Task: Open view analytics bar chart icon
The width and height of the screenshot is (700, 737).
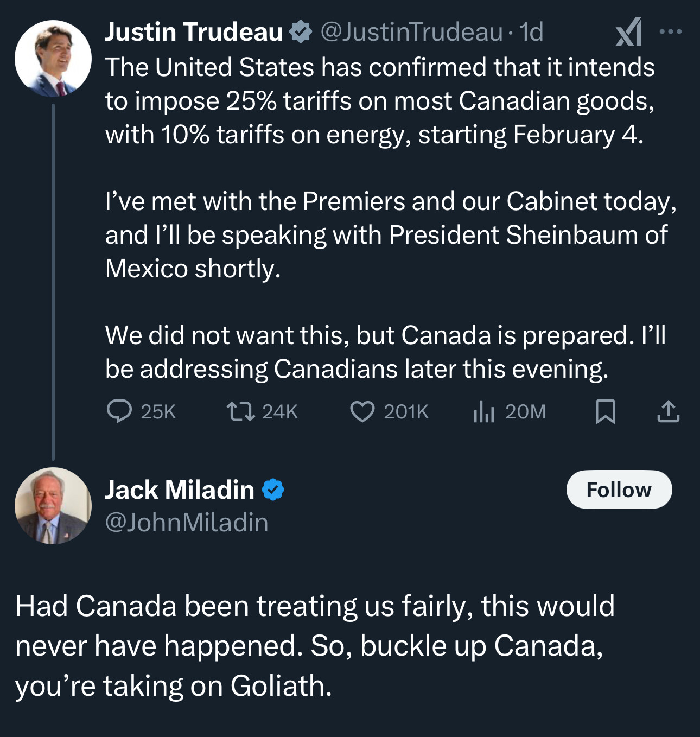Action: pyautogui.click(x=483, y=411)
